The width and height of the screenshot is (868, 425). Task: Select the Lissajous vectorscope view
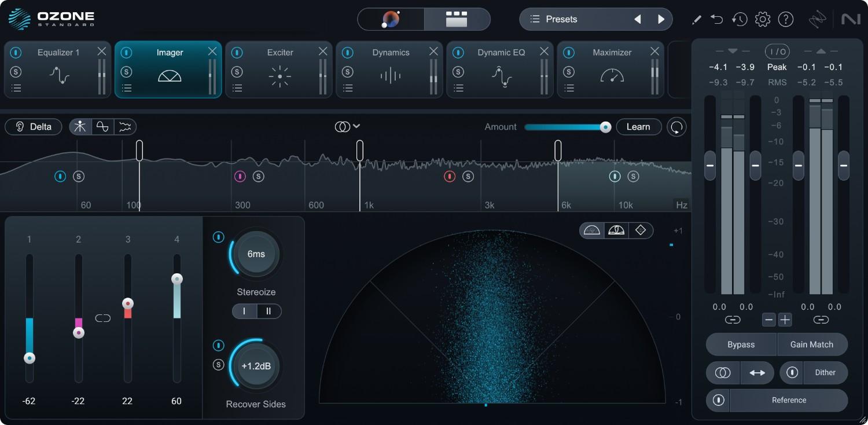click(641, 230)
